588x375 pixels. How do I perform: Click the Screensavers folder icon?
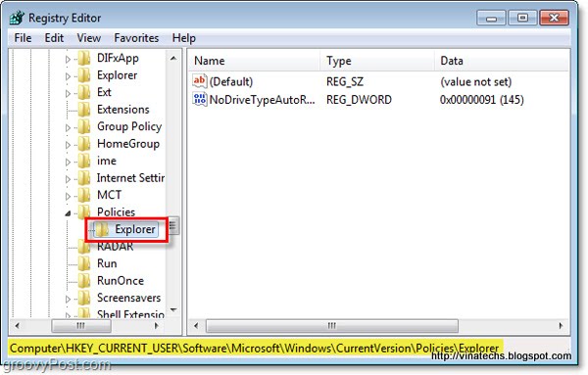[84, 299]
